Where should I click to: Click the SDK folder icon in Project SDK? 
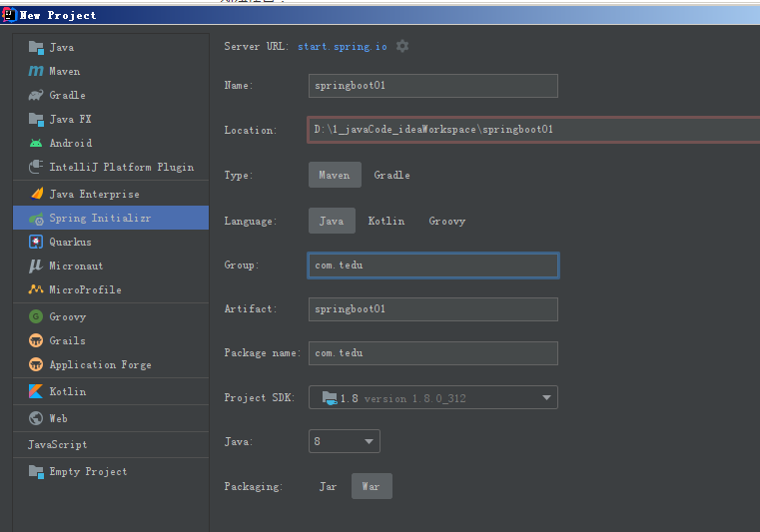tap(330, 398)
